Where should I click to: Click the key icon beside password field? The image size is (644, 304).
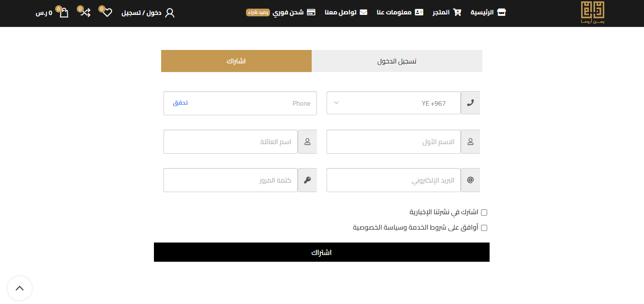click(307, 180)
